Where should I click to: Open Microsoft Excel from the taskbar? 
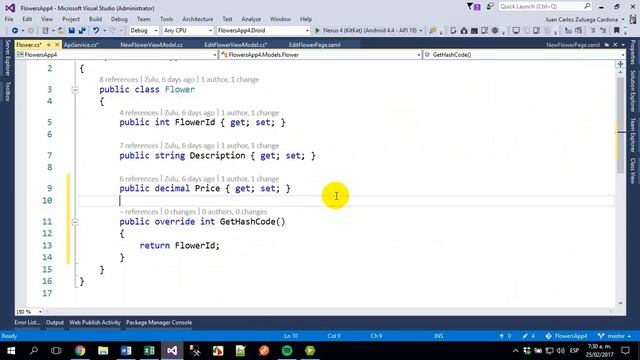[149, 351]
